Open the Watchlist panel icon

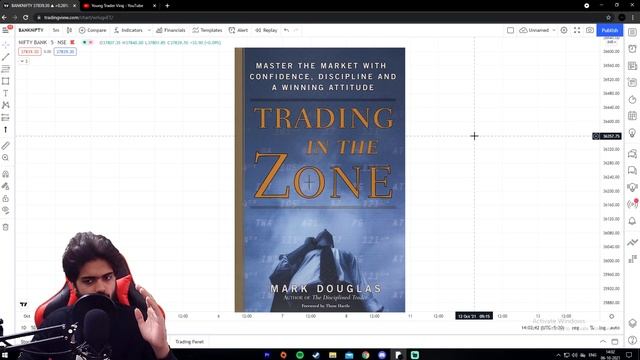click(x=632, y=32)
